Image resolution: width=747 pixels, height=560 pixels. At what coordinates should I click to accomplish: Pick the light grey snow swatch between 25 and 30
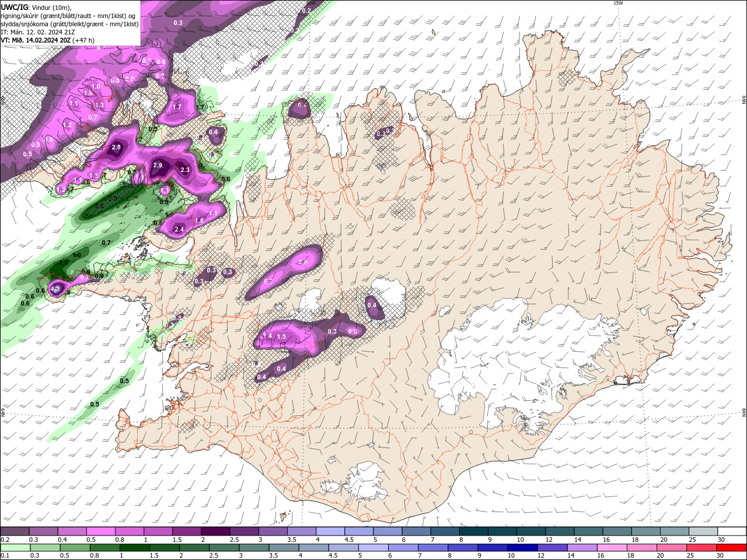coord(703,531)
